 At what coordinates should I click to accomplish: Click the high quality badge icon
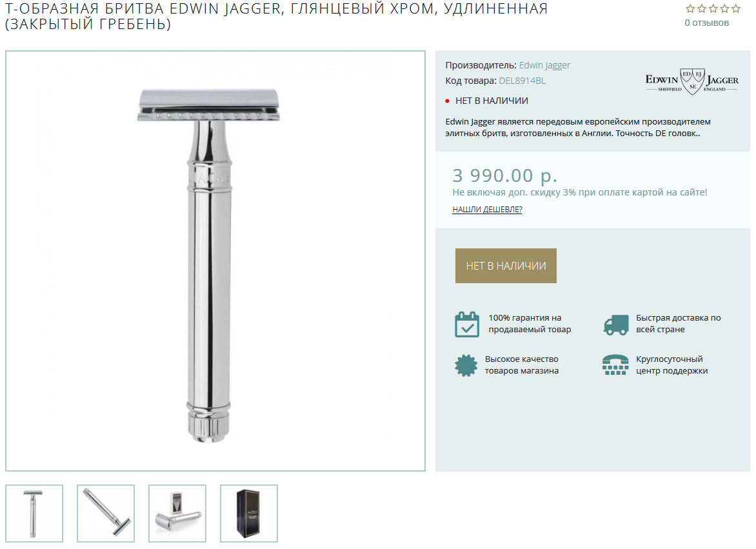click(x=466, y=365)
